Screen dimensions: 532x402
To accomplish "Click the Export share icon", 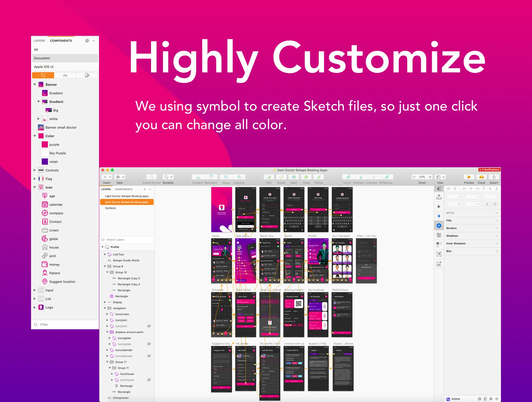I will (494, 177).
